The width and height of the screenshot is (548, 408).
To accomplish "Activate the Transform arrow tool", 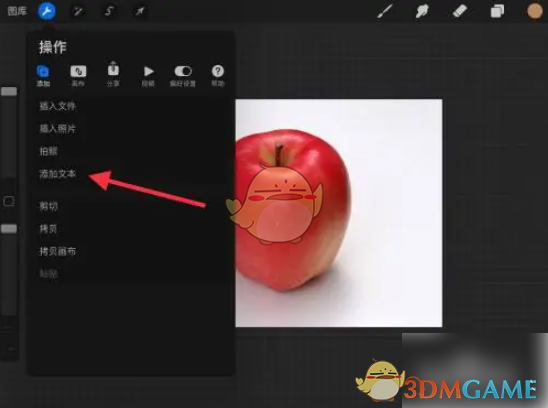I will pyautogui.click(x=140, y=11).
